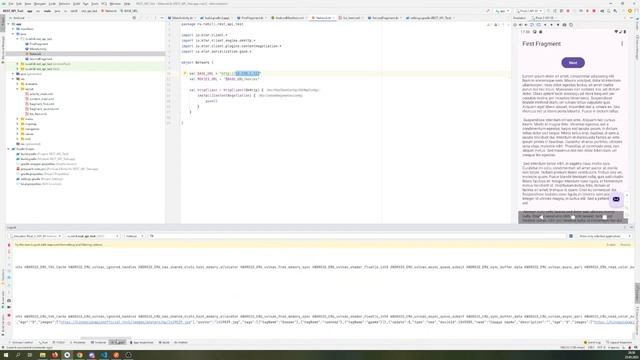Expand the values folder arrow

[x=18, y=134]
